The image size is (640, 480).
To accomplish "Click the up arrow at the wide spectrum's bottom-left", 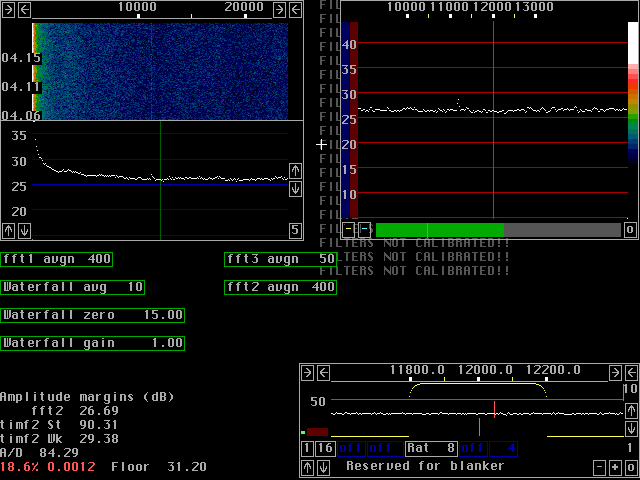I will tap(8, 231).
